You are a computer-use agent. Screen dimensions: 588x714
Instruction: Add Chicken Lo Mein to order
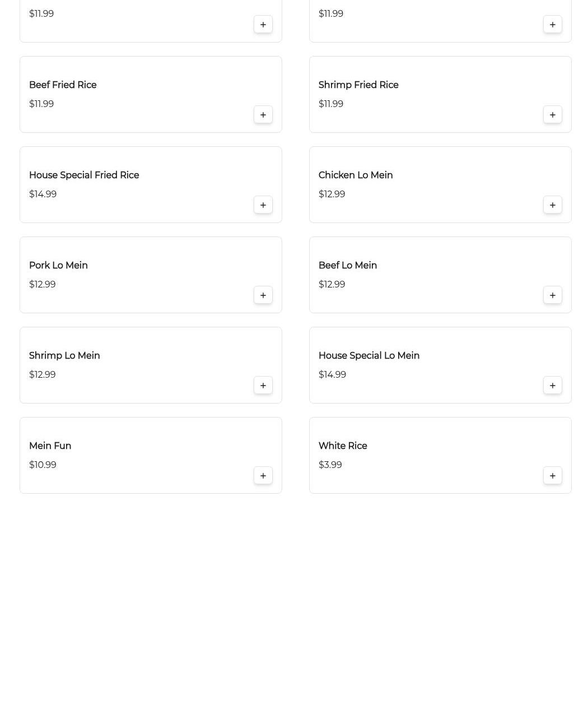[553, 205]
